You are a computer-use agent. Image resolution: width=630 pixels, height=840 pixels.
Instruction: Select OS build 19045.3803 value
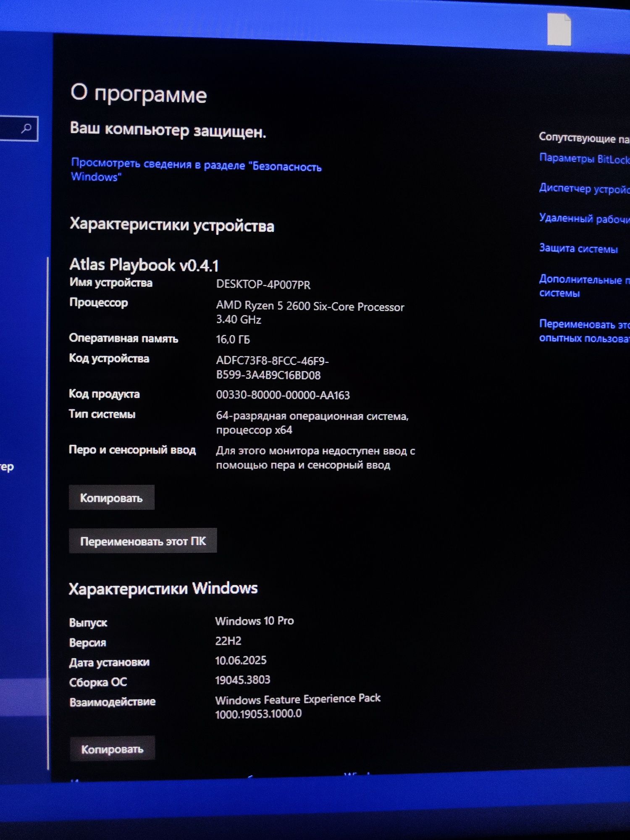(x=242, y=680)
